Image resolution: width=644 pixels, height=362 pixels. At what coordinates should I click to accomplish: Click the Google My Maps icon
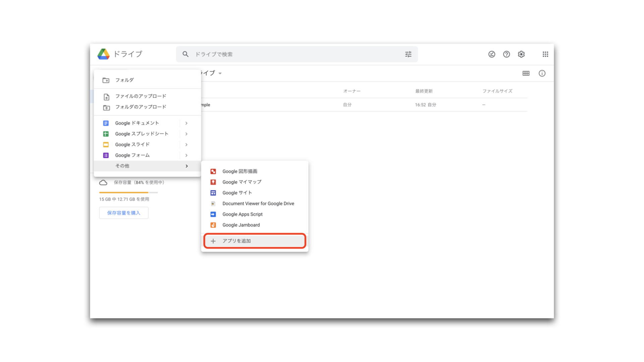coord(213,182)
